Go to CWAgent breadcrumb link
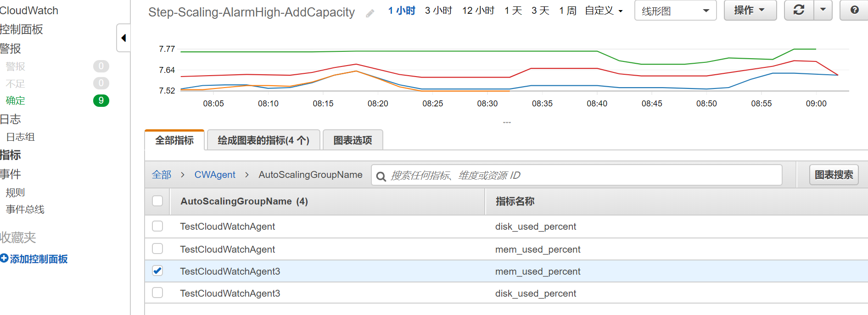The height and width of the screenshot is (315, 868). tap(215, 175)
